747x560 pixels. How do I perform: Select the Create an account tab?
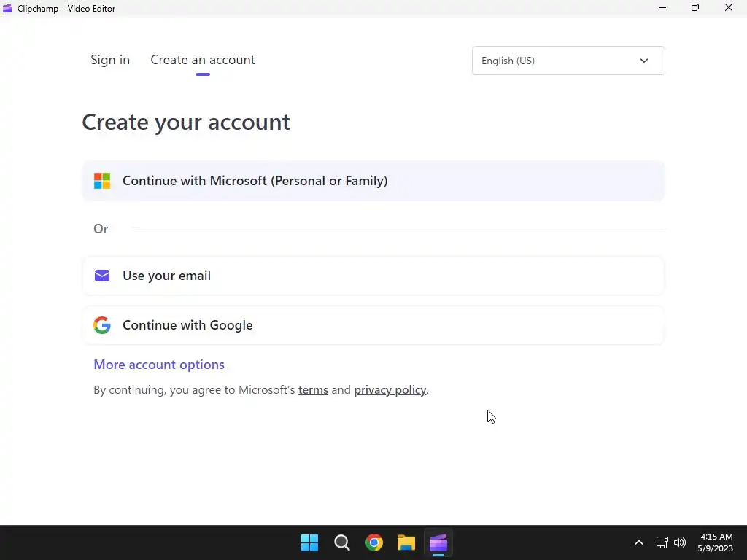[203, 60]
